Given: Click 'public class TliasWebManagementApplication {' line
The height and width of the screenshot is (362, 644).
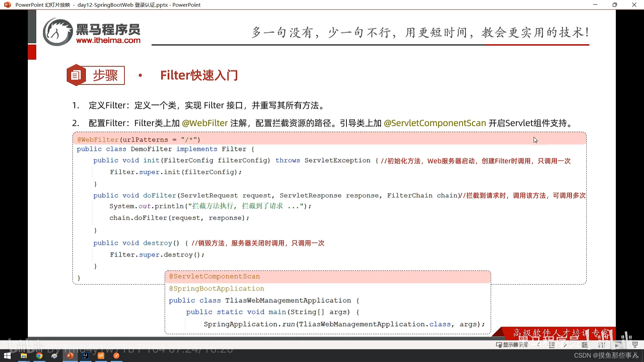Looking at the screenshot, I should (264, 300).
